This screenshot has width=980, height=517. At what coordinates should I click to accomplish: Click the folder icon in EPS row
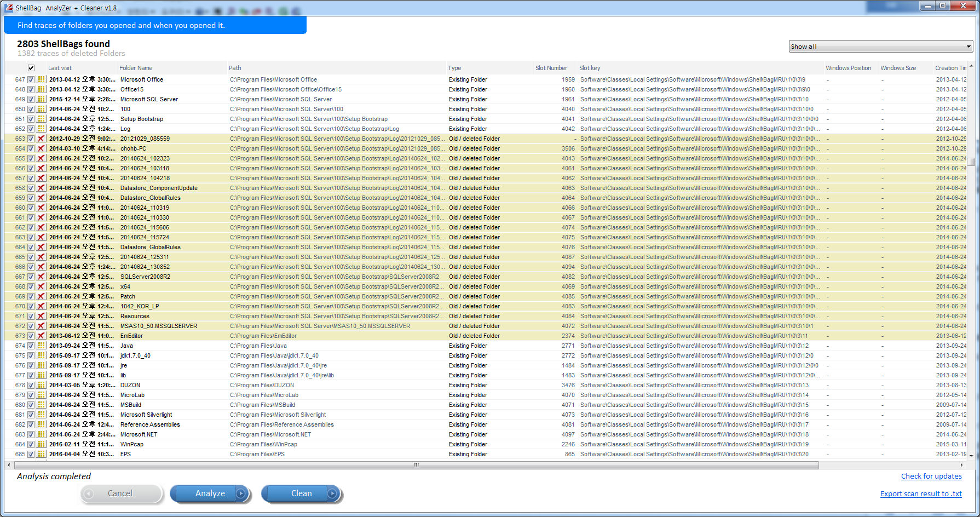click(x=42, y=454)
